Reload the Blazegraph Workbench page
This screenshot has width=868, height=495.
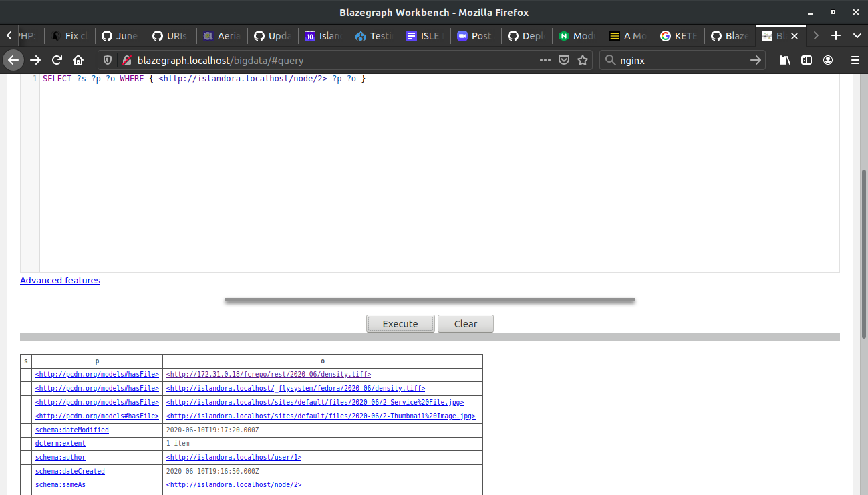click(x=57, y=60)
